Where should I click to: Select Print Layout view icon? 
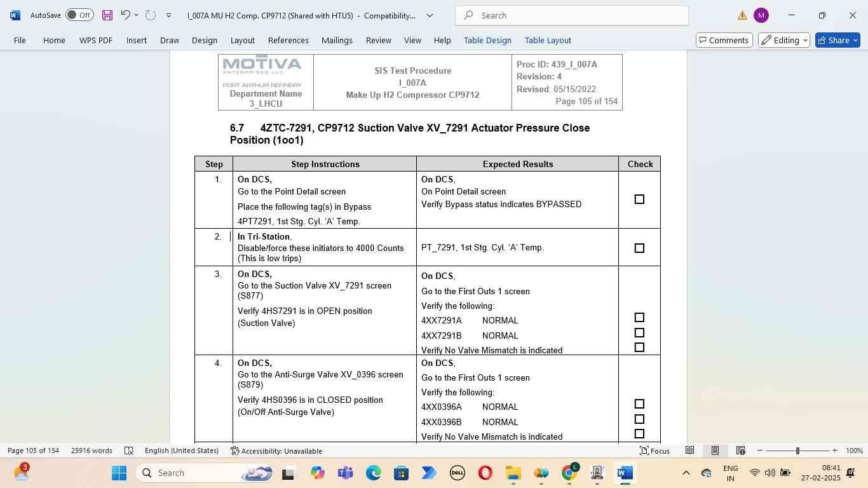pyautogui.click(x=715, y=451)
